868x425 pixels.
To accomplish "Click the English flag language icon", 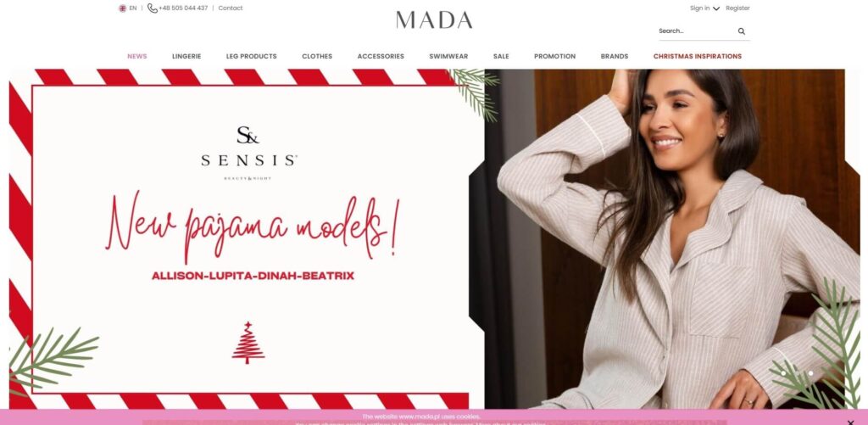I will pyautogui.click(x=122, y=8).
